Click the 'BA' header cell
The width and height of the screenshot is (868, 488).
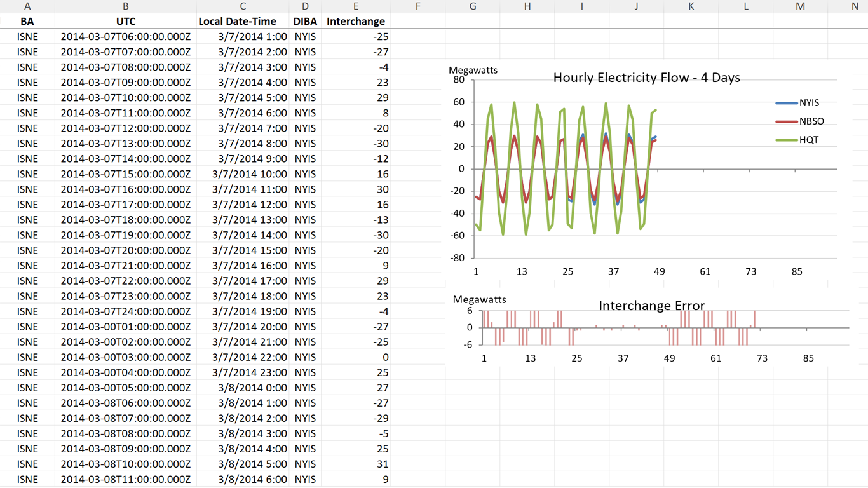27,21
